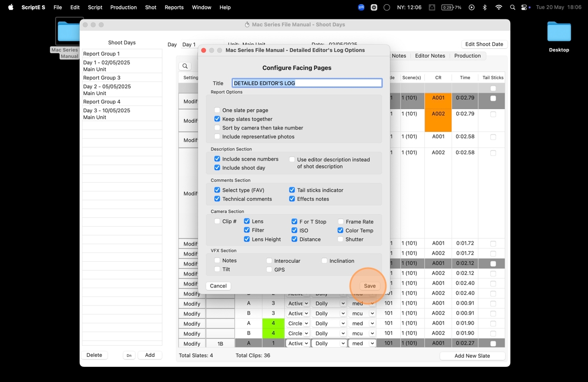The height and width of the screenshot is (382, 588).
Task: Click the orange A002 camera roll cell
Action: click(438, 120)
